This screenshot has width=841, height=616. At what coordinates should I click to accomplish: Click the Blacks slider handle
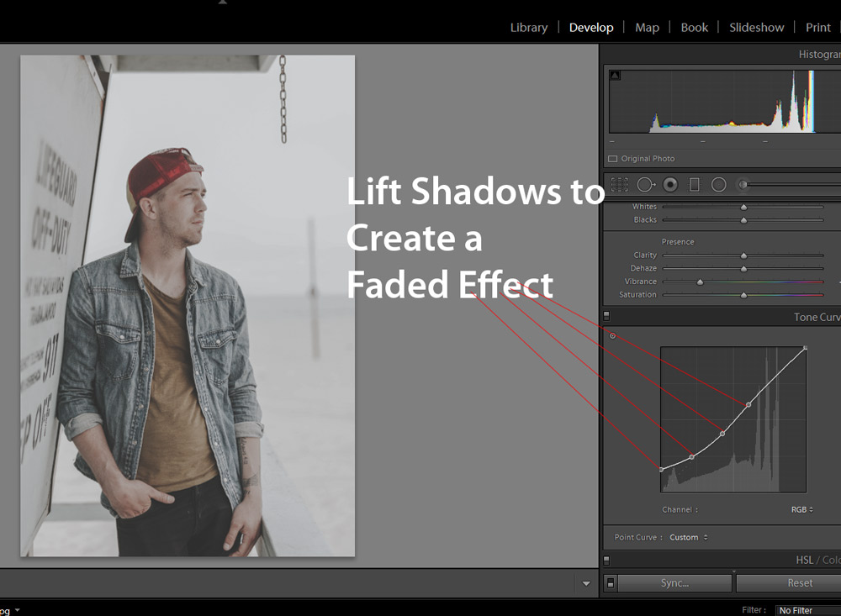pos(744,220)
